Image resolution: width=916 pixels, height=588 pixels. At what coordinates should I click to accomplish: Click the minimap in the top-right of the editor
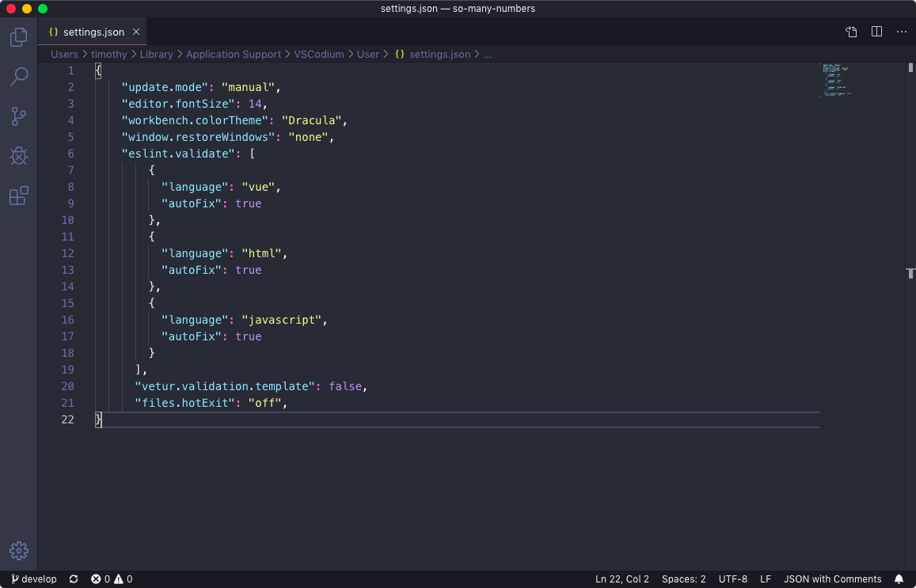tap(837, 79)
